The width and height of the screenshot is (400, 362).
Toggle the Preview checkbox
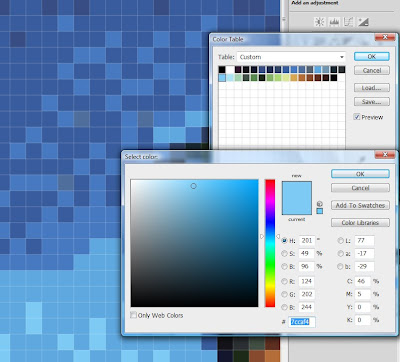point(357,117)
